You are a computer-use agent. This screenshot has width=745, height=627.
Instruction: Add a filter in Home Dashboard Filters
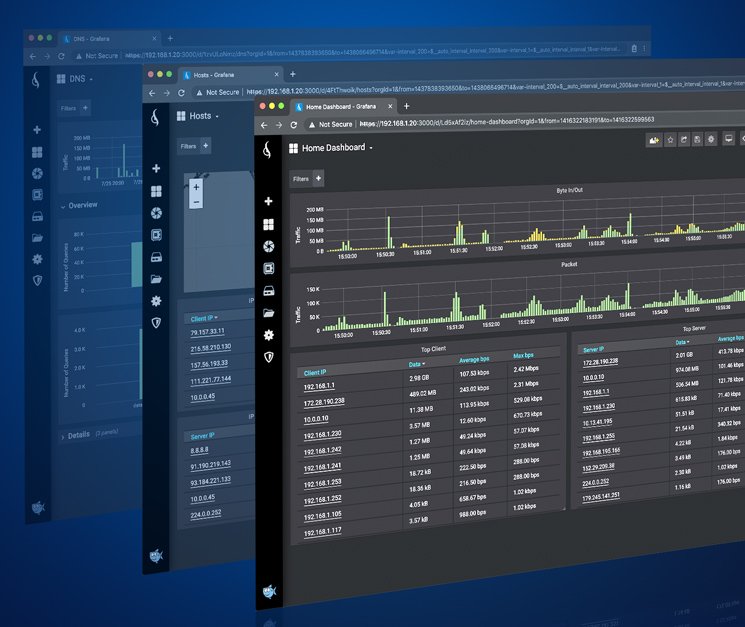click(318, 178)
